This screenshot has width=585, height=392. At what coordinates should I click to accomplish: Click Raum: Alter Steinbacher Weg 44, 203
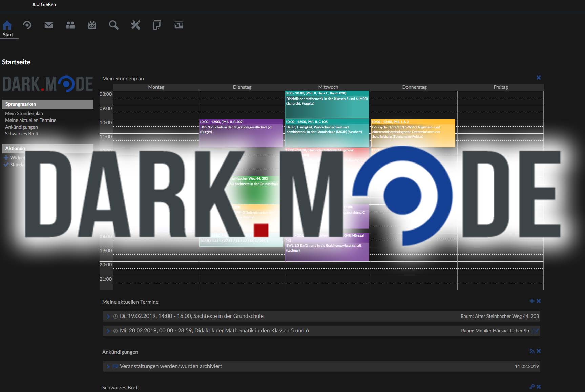point(500,316)
